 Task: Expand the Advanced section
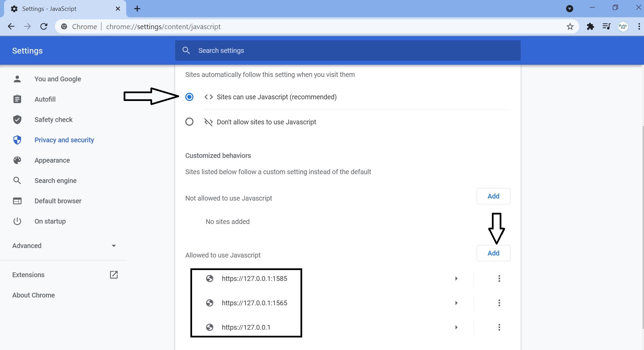point(64,246)
